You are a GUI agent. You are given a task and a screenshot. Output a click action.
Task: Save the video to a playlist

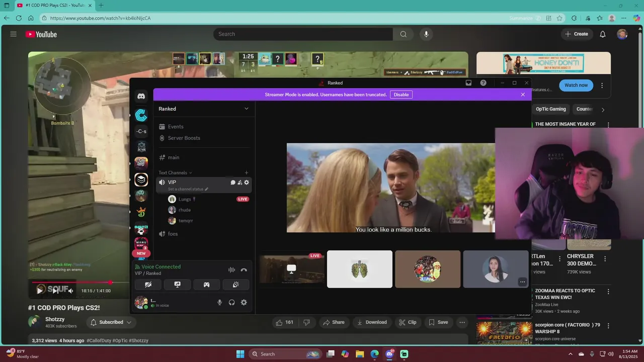[x=438, y=322]
